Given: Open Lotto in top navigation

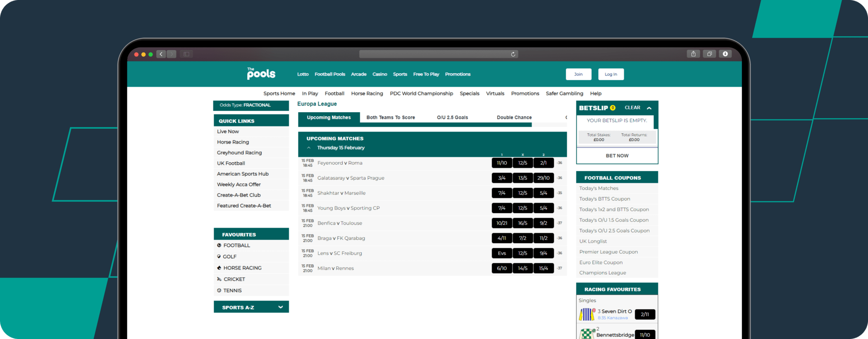Looking at the screenshot, I should (303, 74).
